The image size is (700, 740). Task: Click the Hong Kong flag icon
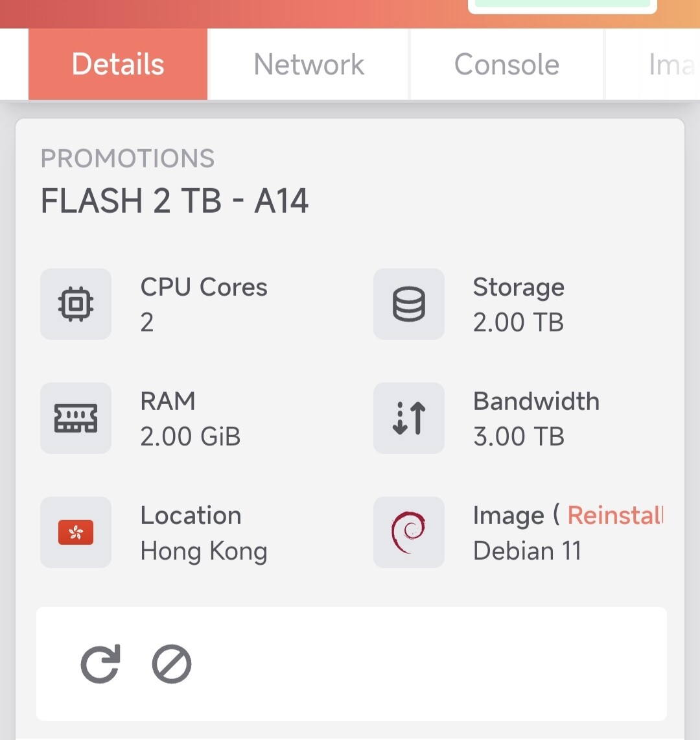pos(76,532)
